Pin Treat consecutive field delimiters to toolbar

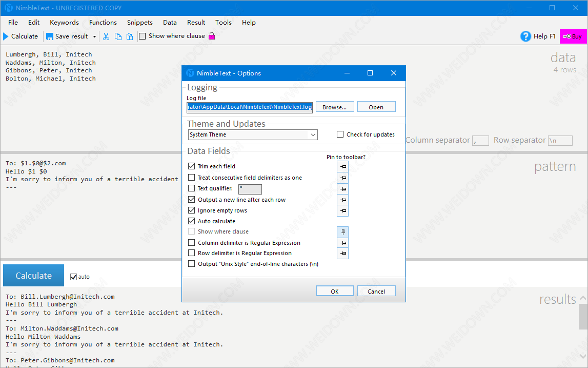click(343, 178)
